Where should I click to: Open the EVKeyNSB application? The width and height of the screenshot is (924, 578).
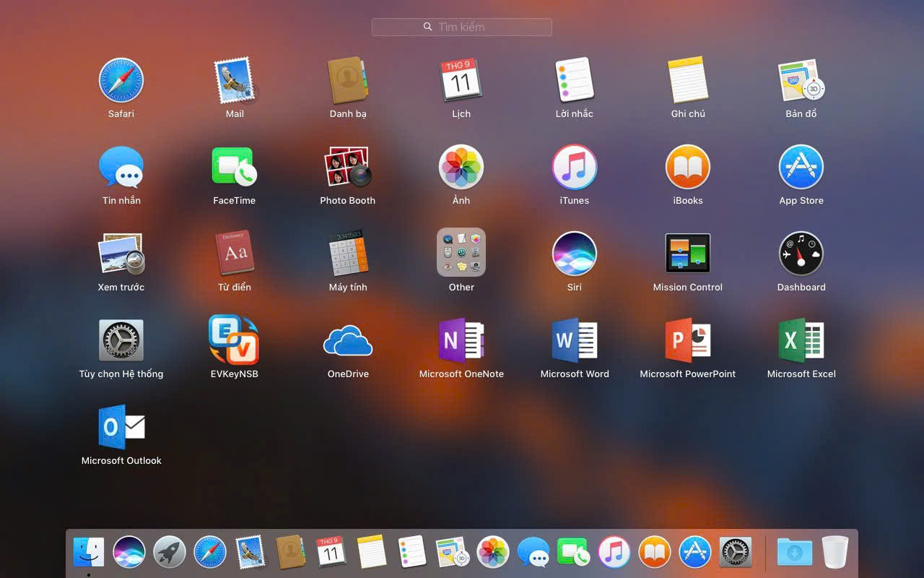(234, 340)
